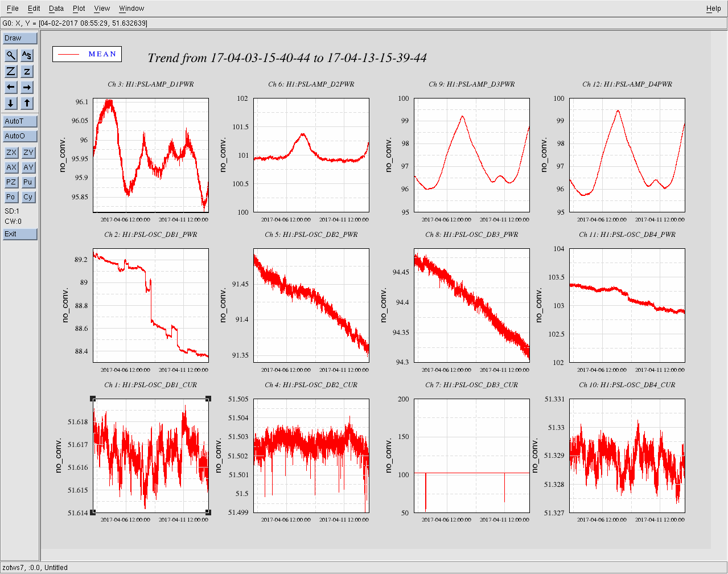Select the H1:PSL-AMP_D1PWR graph
Screen dimensions: 728x574
coord(151,155)
